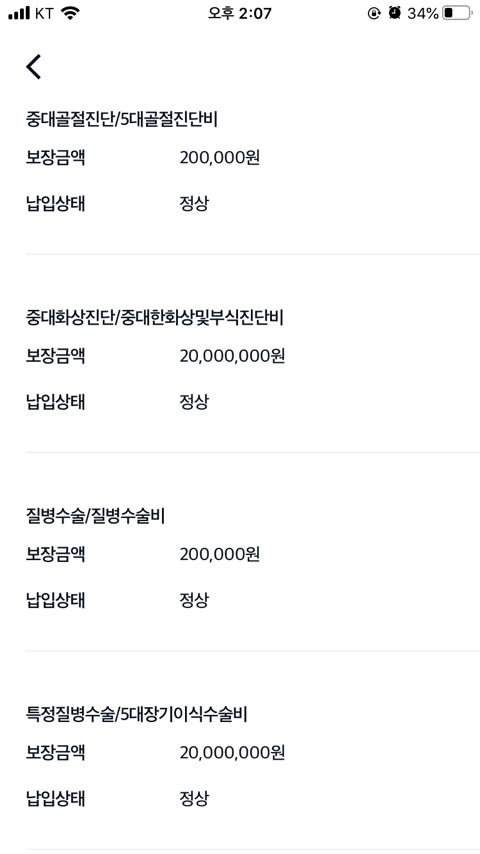Tap the Wi-Fi status icon
This screenshot has height=854, width=480.
click(x=70, y=13)
